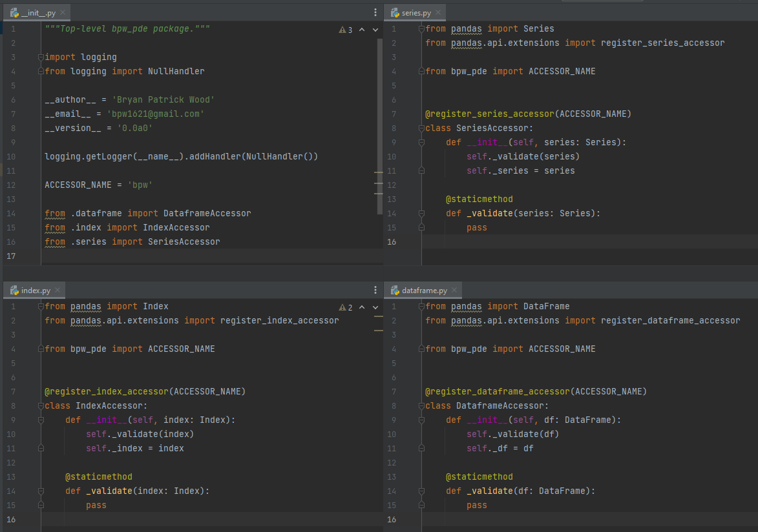Collapse the SeriesAccessor class fold marker
This screenshot has width=758, height=532.
[x=421, y=128]
